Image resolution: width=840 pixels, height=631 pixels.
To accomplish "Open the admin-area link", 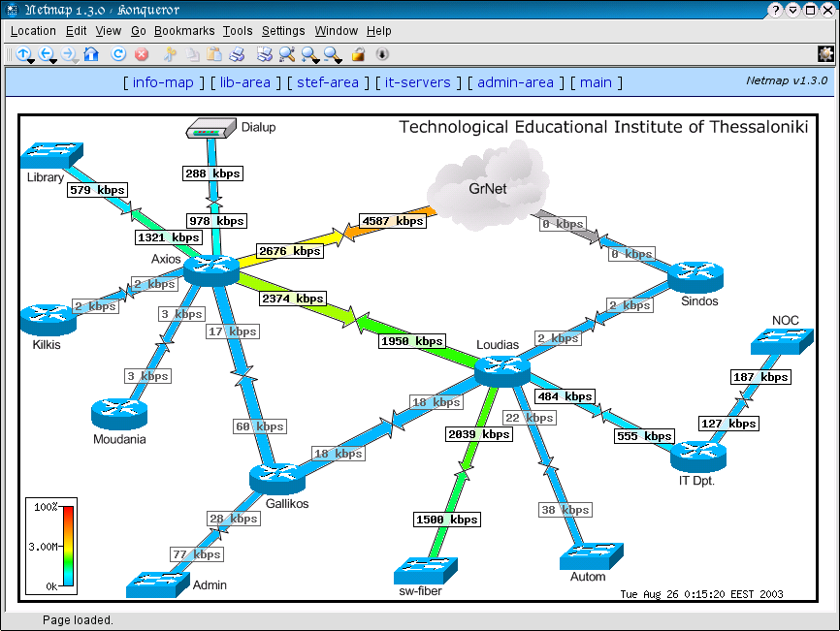I will coord(516,82).
